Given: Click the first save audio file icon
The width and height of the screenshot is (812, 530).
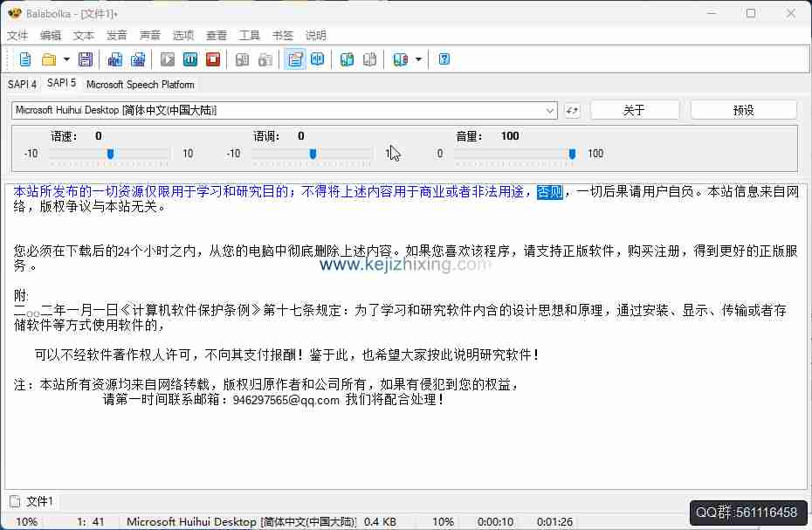Looking at the screenshot, I should coord(115,59).
